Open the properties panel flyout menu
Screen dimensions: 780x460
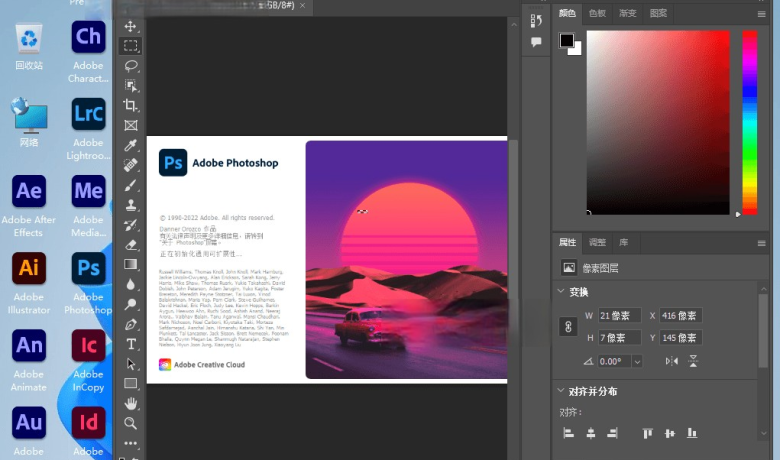click(x=762, y=243)
